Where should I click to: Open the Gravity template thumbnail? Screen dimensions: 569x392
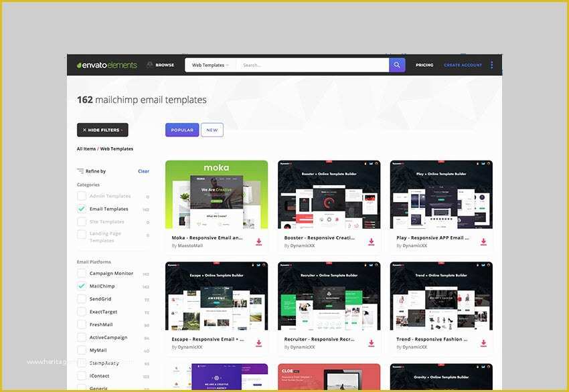441,377
